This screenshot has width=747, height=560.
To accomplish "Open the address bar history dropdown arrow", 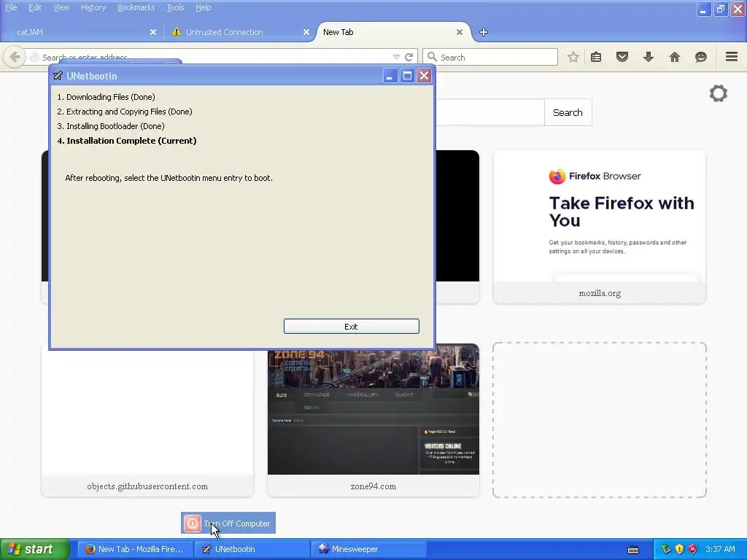I will tap(396, 57).
